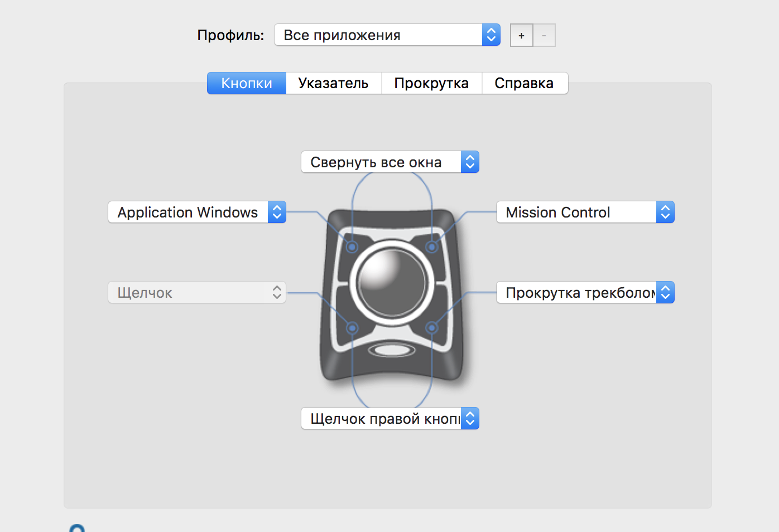Switch to the Прокрутка tab

[431, 83]
